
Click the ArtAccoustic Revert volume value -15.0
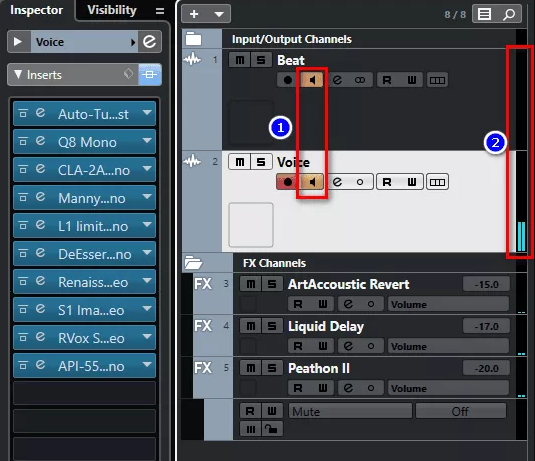(x=486, y=284)
